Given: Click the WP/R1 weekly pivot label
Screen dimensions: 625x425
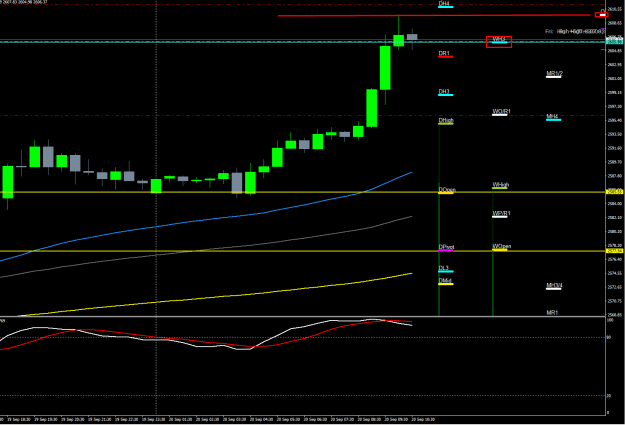Looking at the screenshot, I should click(501, 213).
